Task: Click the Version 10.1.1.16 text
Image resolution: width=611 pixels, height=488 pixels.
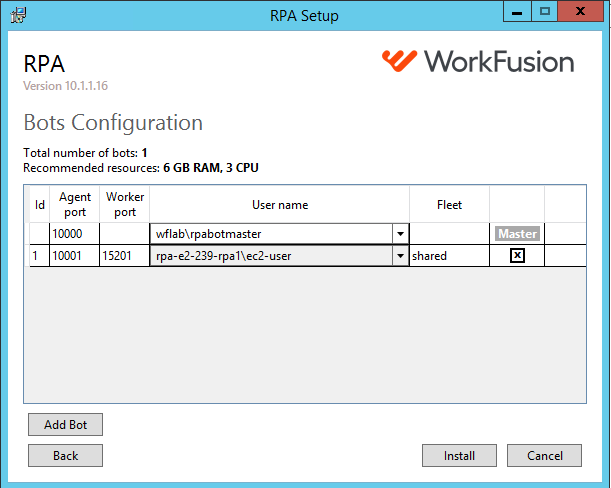Action: [x=65, y=86]
